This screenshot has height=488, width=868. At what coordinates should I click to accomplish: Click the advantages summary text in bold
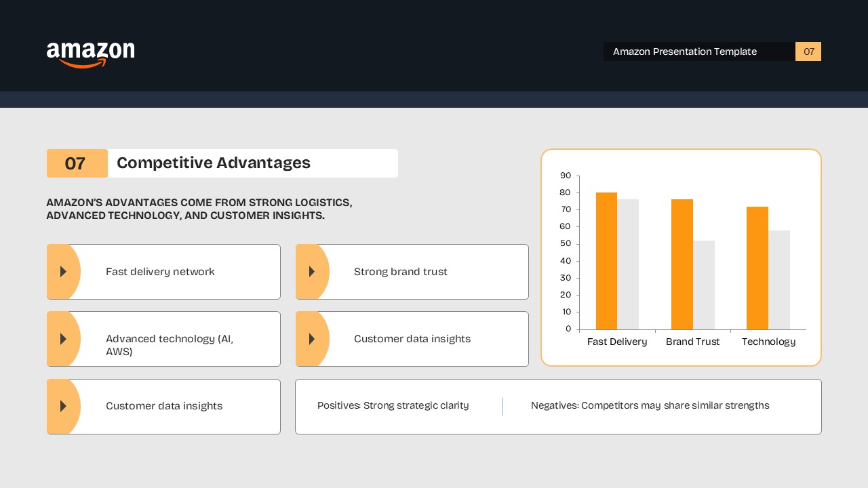click(x=199, y=209)
